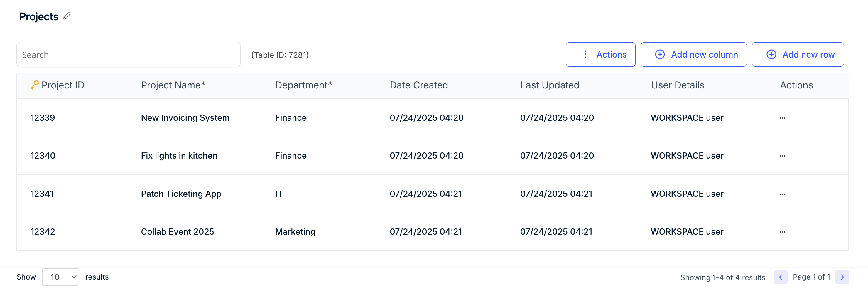Viewport: 868px width, 296px height.
Task: Click the Collab Event 2025 cell
Action: click(x=177, y=232)
